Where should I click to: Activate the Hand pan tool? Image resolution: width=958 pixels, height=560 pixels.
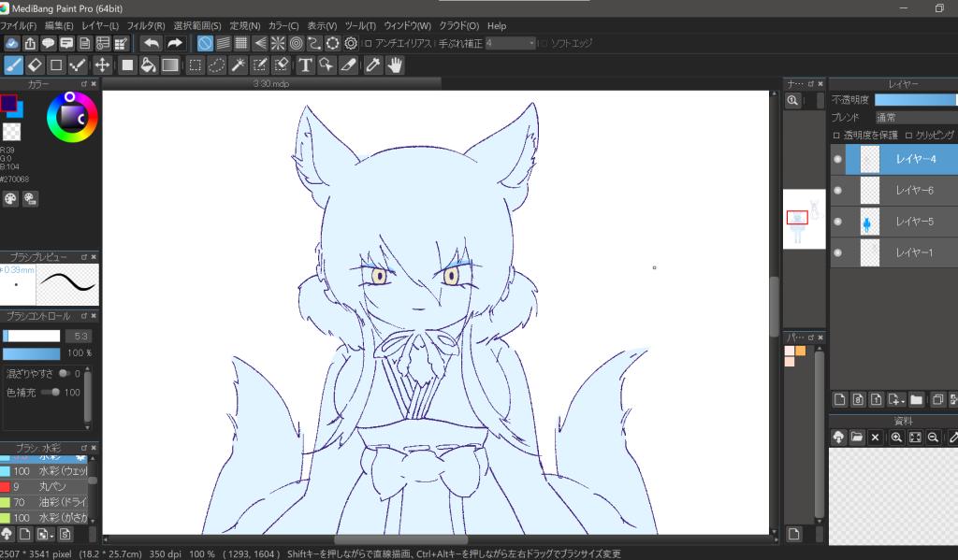coord(396,65)
